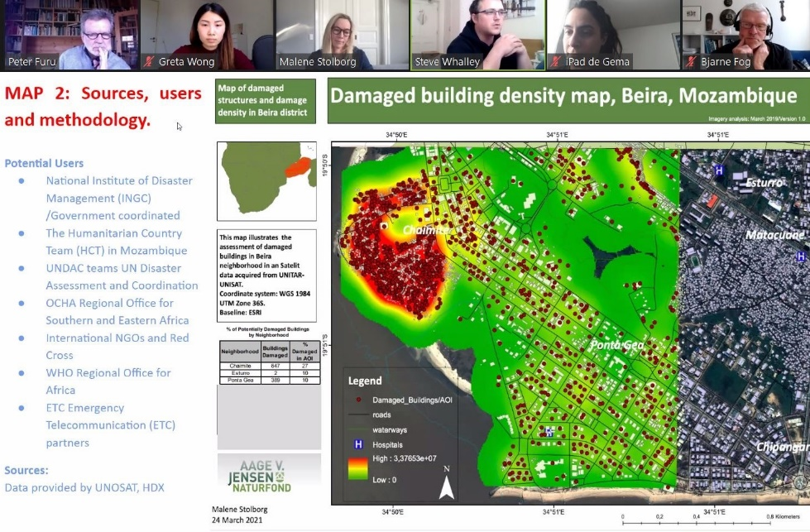Click the Chaimite row in the damage table
The image size is (810, 532).
266,364
